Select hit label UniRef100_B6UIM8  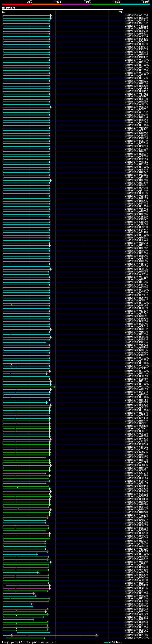[x=136, y=47]
